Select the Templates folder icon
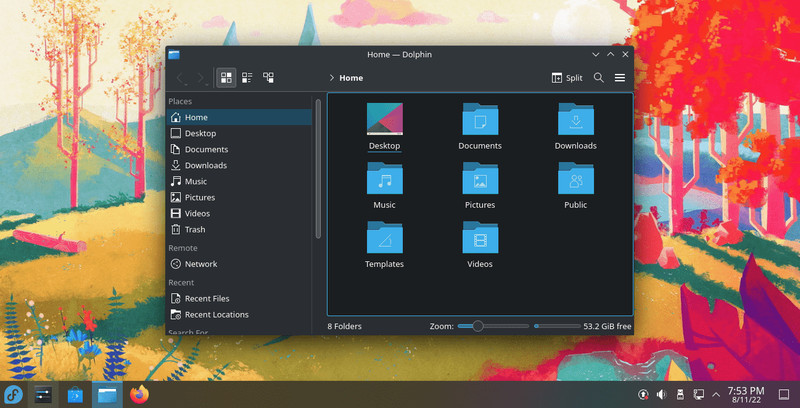The height and width of the screenshot is (408, 800). [x=385, y=237]
